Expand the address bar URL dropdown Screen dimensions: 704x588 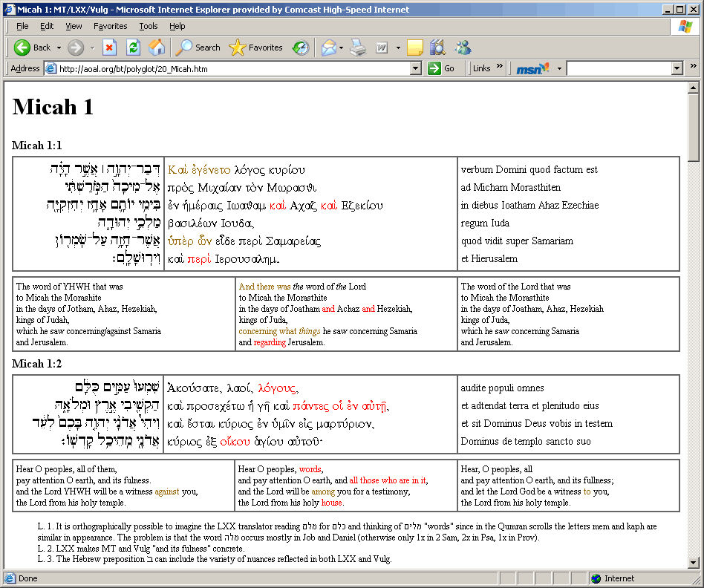point(416,68)
